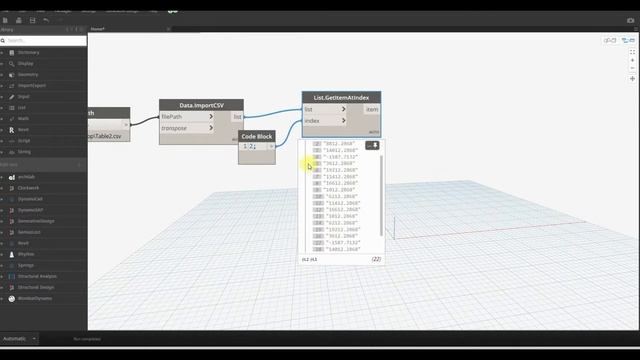Click the Data.ImportCSV list output port
Image resolution: width=640 pixels, height=360 pixels.
(238, 117)
